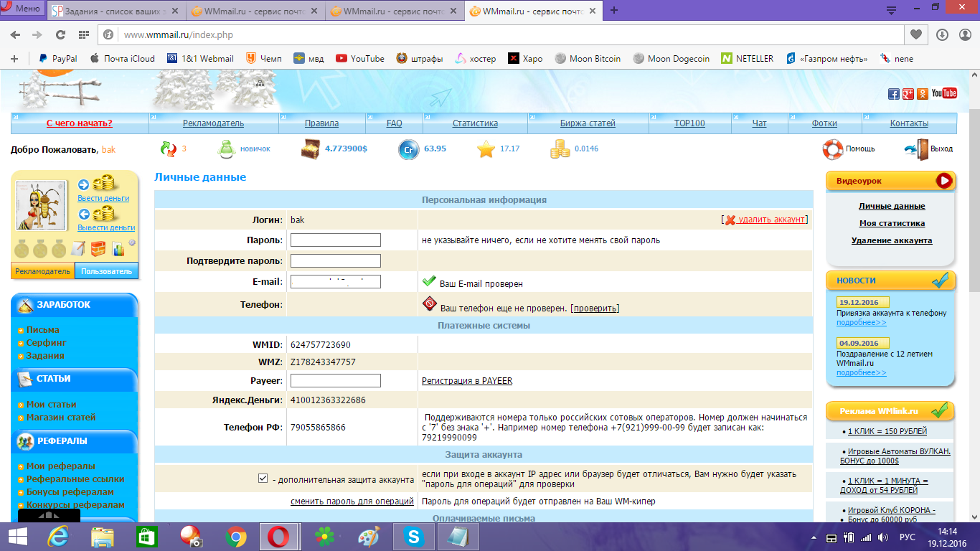Click the Видеоурок play button

click(x=944, y=181)
